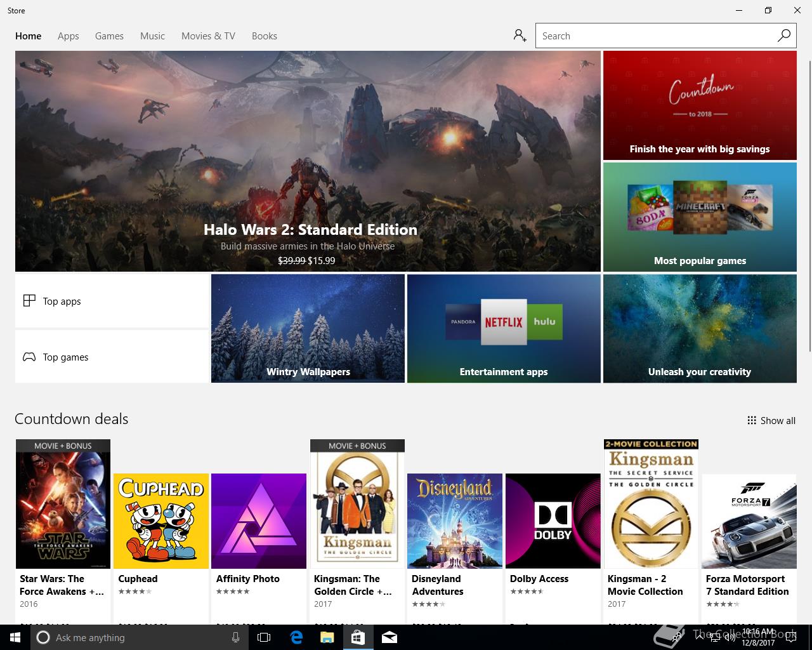Switch to the Apps tab
Image resolution: width=812 pixels, height=650 pixels.
(x=68, y=36)
